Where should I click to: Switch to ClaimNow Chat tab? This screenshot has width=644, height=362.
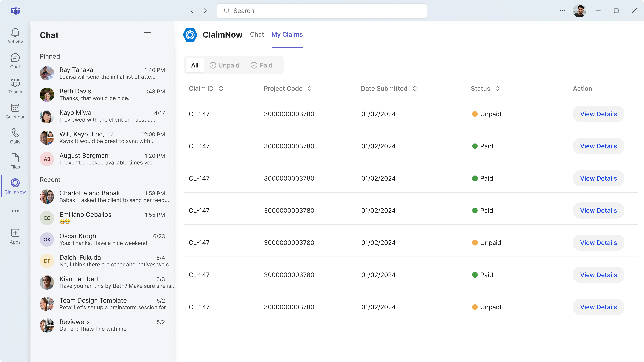coord(257,35)
